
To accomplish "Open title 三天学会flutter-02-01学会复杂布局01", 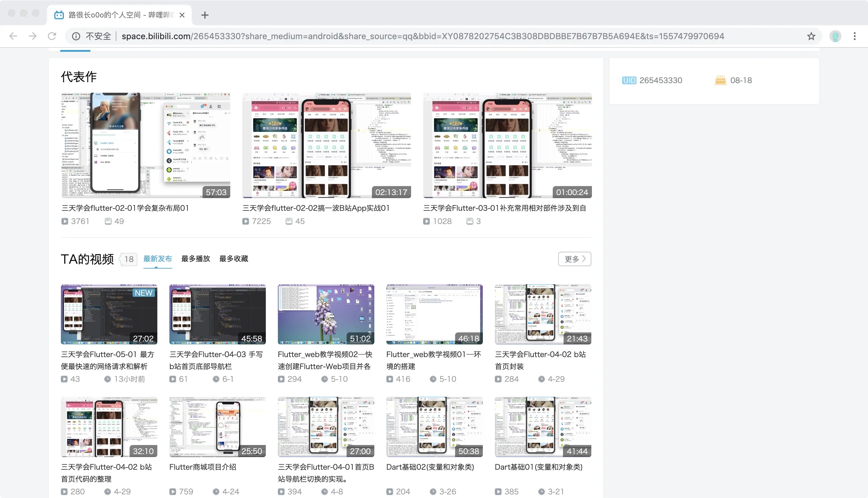I will (x=125, y=208).
